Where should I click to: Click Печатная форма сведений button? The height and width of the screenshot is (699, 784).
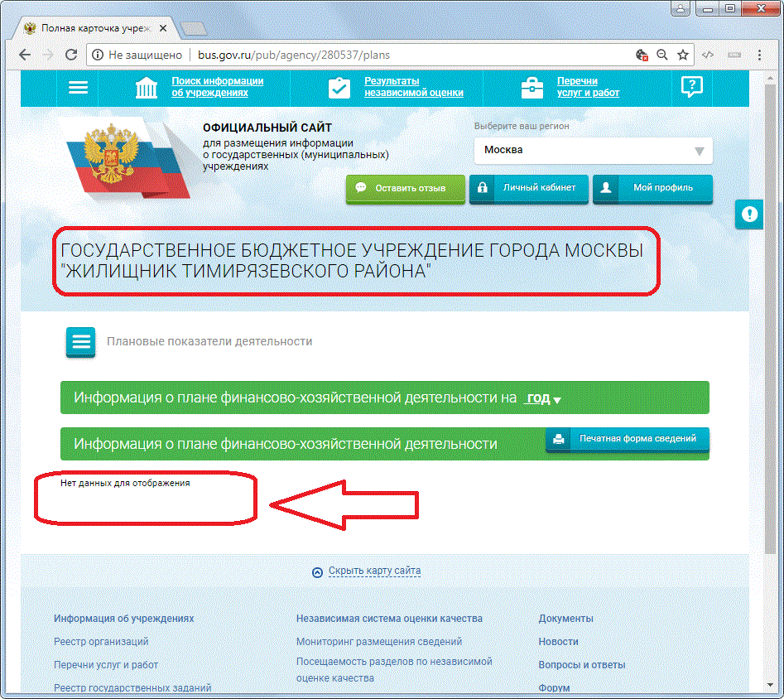coord(628,439)
